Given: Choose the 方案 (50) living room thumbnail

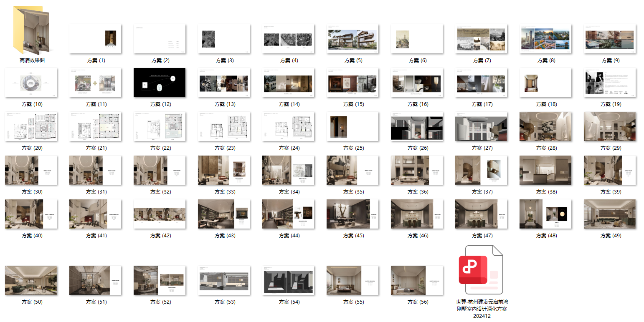Looking at the screenshot, I should click(31, 280).
